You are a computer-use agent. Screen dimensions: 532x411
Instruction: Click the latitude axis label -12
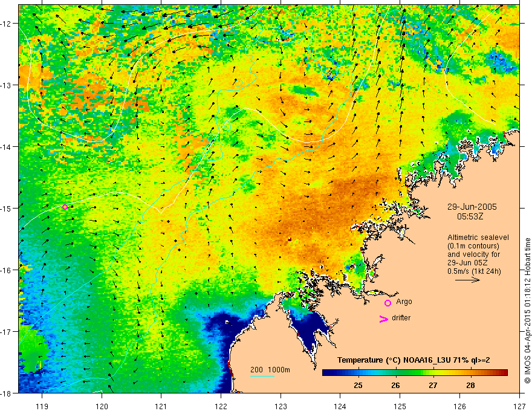pyautogui.click(x=7, y=24)
